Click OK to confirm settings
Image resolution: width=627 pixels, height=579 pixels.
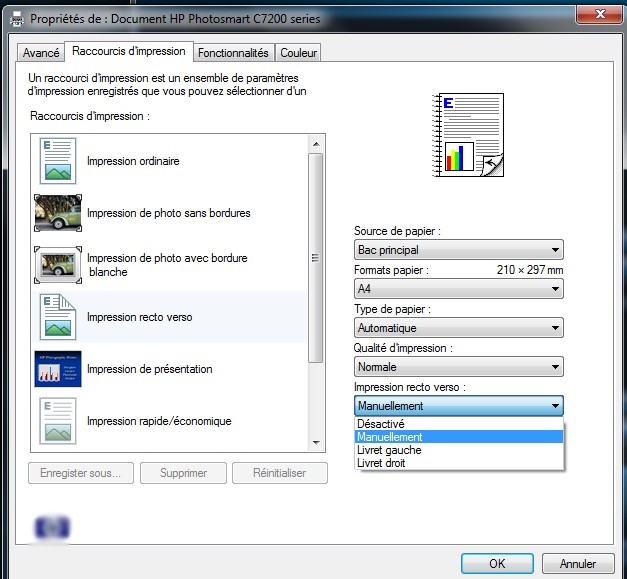497,563
